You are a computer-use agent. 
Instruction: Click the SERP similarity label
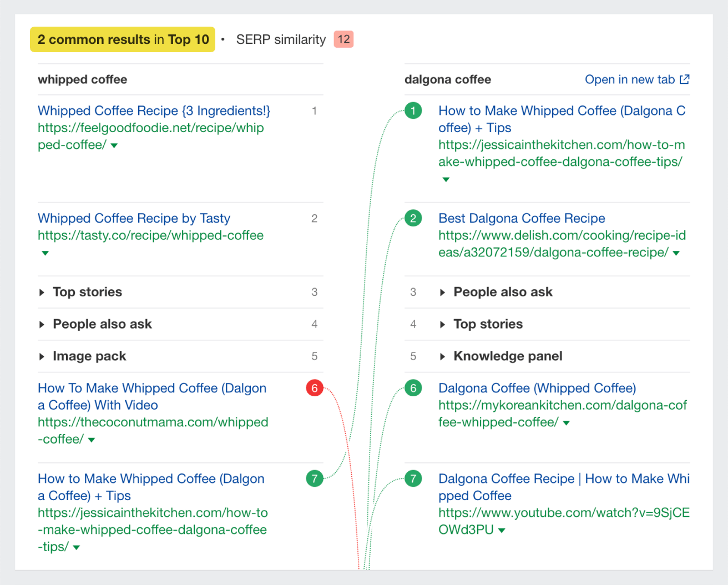281,39
